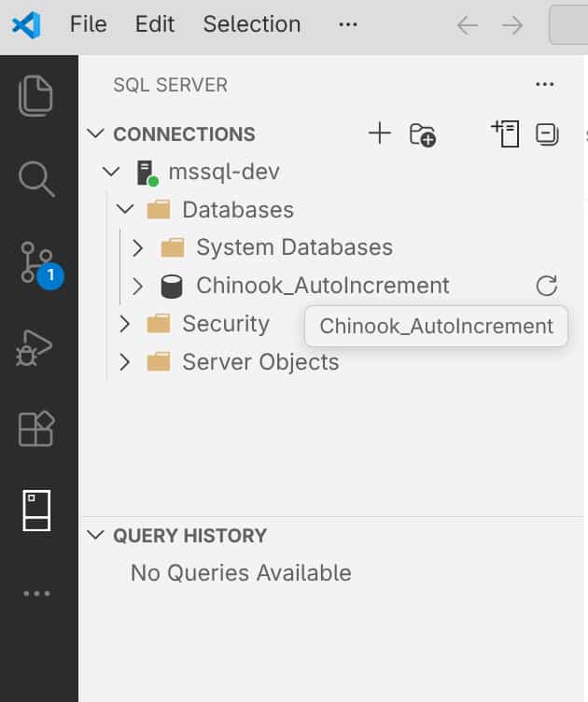This screenshot has width=588, height=702.
Task: Show additional views ellipsis in activity bar
Action: pyautogui.click(x=36, y=594)
